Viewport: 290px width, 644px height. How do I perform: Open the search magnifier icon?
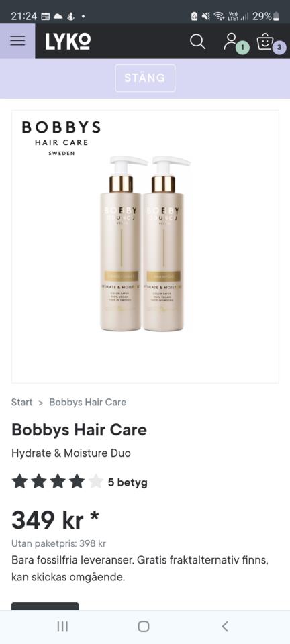197,42
